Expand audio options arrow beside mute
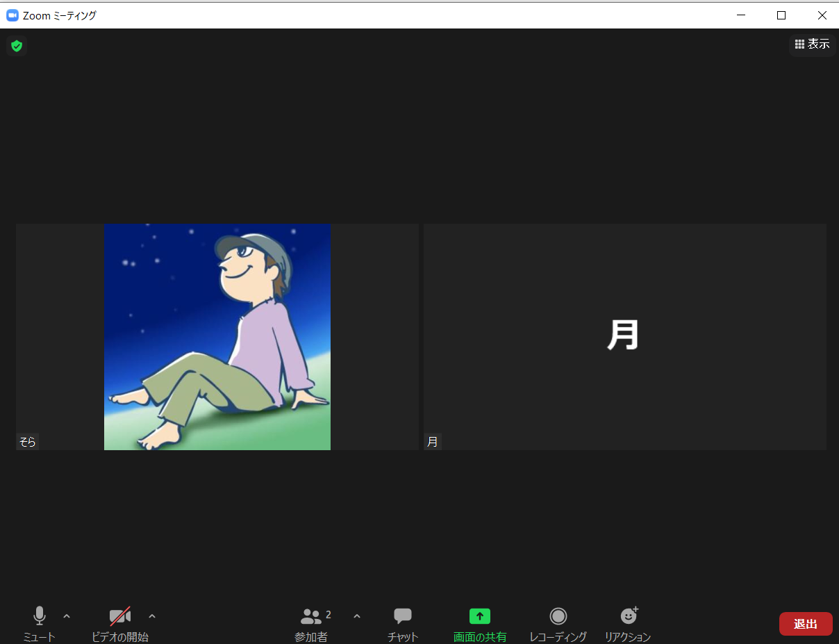This screenshot has height=644, width=839. (x=67, y=616)
